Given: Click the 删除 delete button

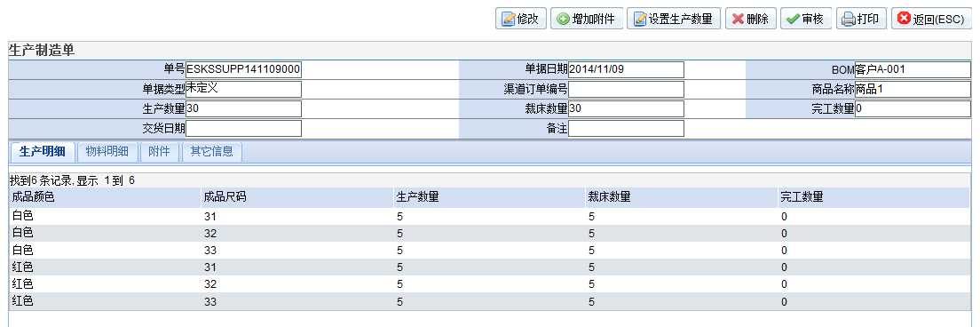Looking at the screenshot, I should [751, 19].
